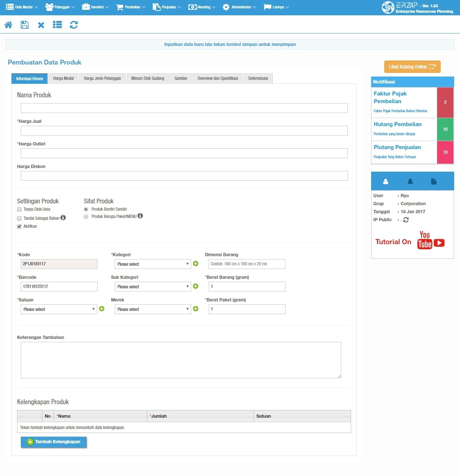This screenshot has width=460, height=476.
Task: Open the Sub Kategori dropdown
Action: pos(153,286)
